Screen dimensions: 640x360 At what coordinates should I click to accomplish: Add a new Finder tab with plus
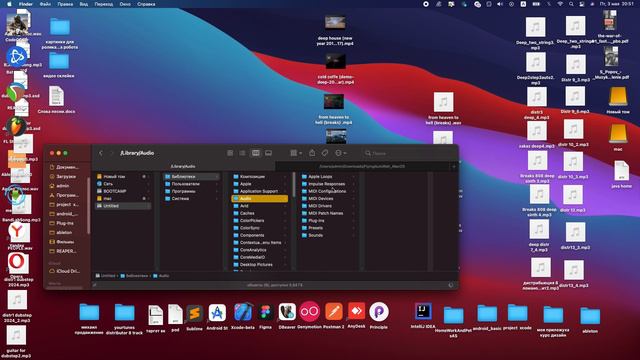pyautogui.click(x=453, y=166)
